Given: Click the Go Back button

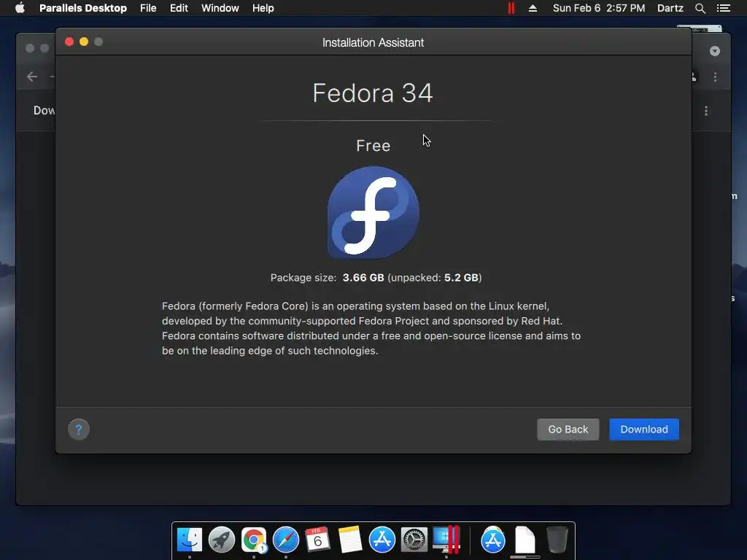Looking at the screenshot, I should coord(568,429).
